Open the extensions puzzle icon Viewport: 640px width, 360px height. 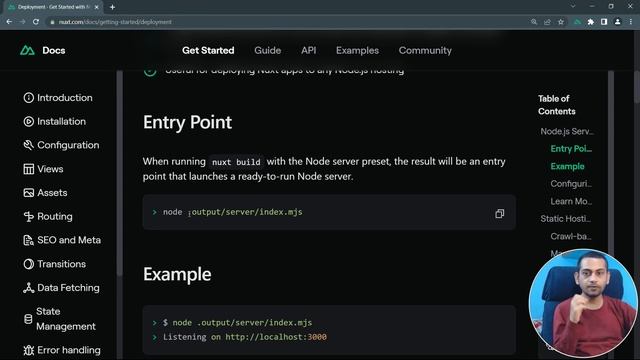[591, 22]
